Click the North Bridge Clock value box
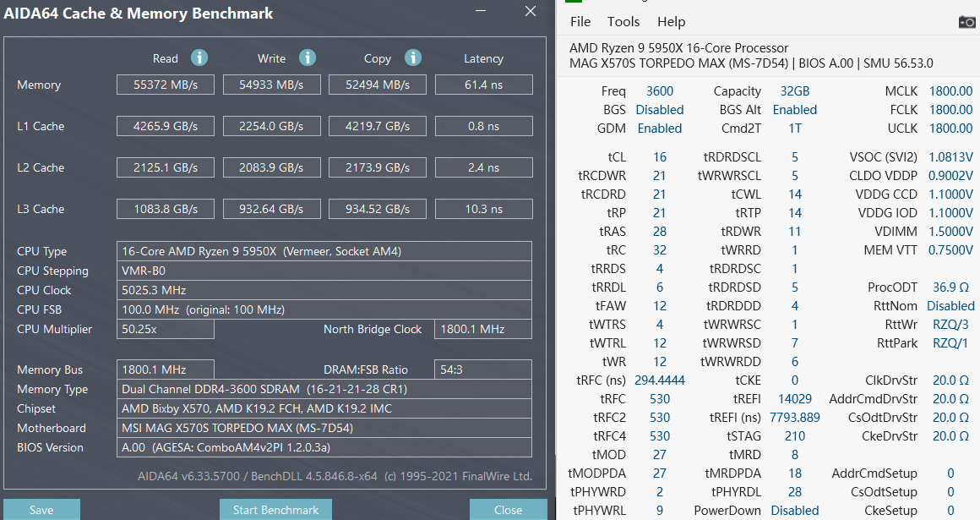980x520 pixels. [x=482, y=329]
